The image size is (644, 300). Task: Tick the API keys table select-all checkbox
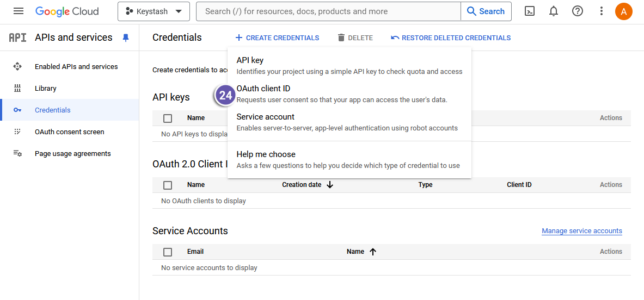pyautogui.click(x=168, y=118)
